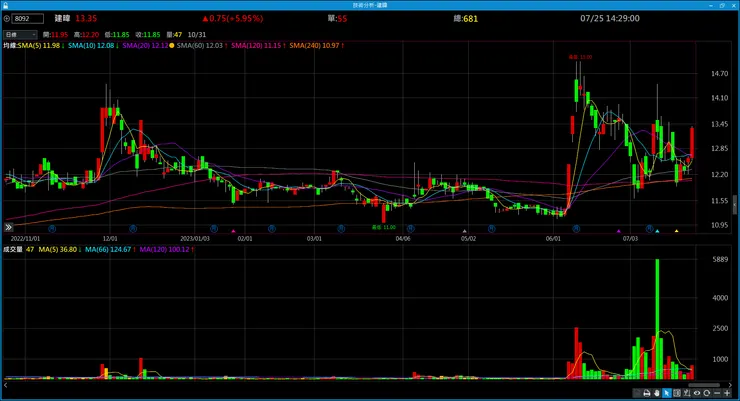Click the monthly marker circle after 12/01

[x=133, y=228]
